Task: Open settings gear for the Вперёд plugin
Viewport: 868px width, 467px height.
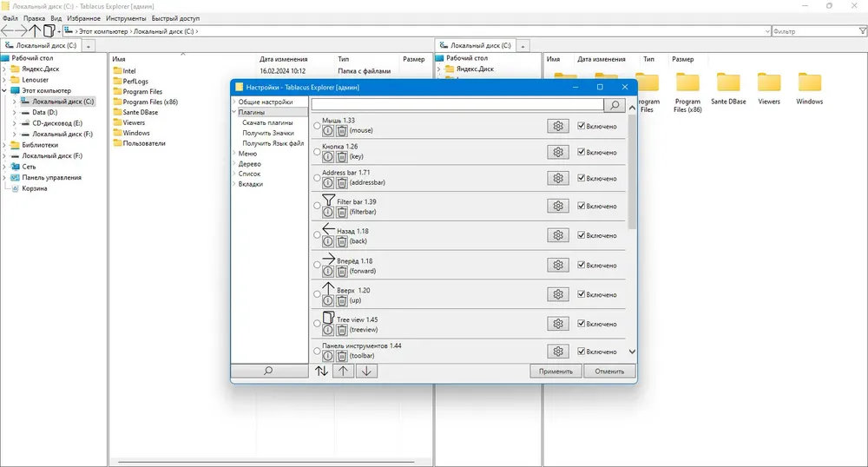Action: 558,265
